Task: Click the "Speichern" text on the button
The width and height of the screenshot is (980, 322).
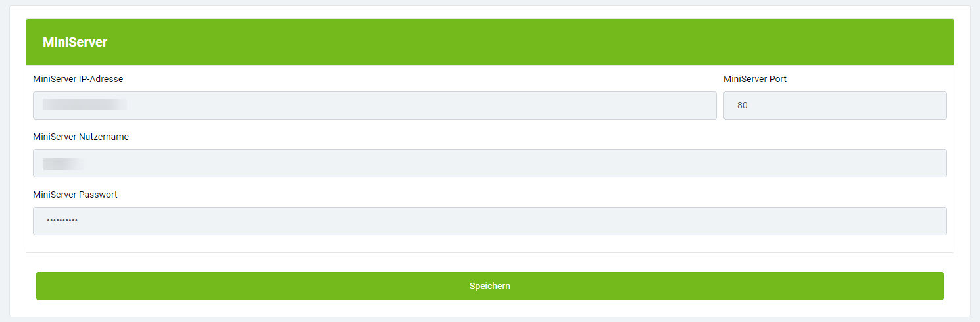Action: [489, 287]
